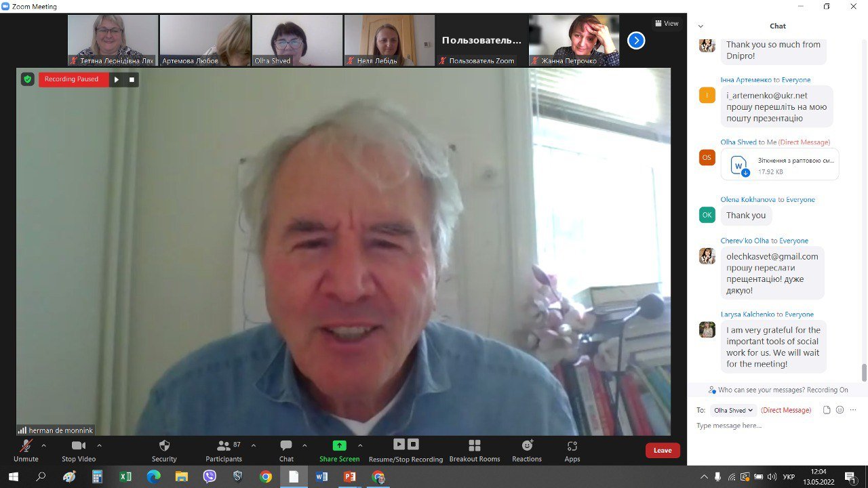Click the Unmute microphone icon
This screenshot has width=868, height=488.
tap(26, 446)
